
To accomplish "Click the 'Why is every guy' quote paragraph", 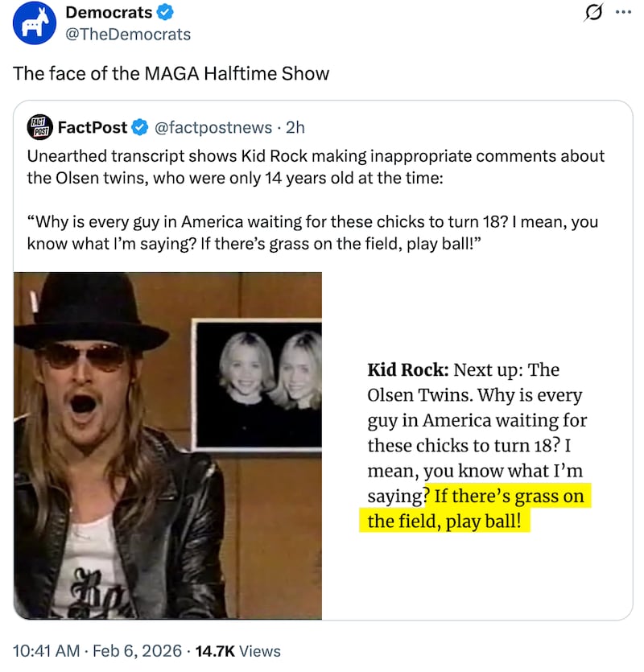I will tap(312, 232).
